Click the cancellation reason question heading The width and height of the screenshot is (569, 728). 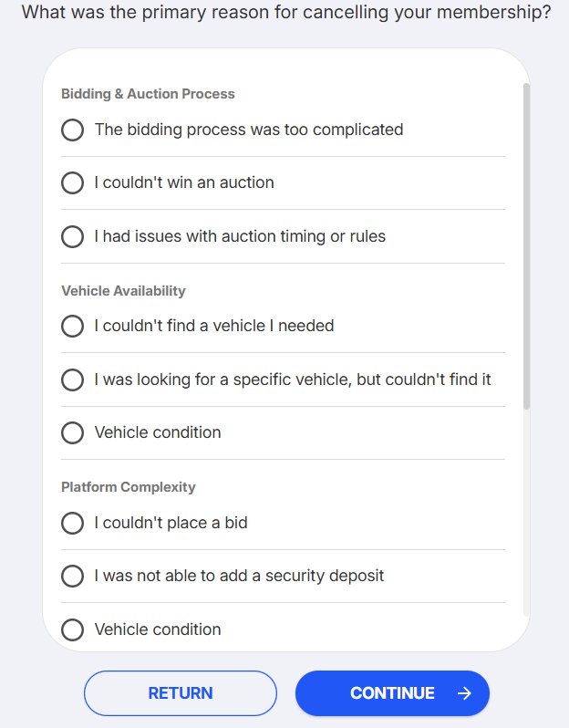click(285, 13)
